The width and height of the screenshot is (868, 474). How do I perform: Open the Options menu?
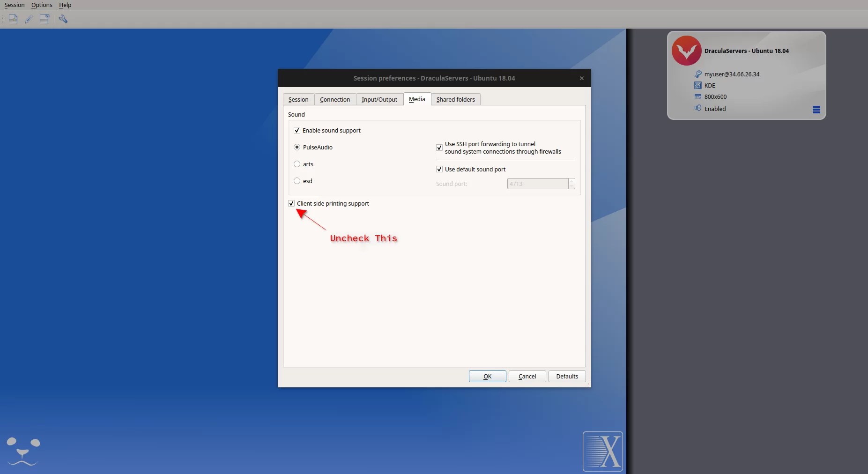pos(41,5)
